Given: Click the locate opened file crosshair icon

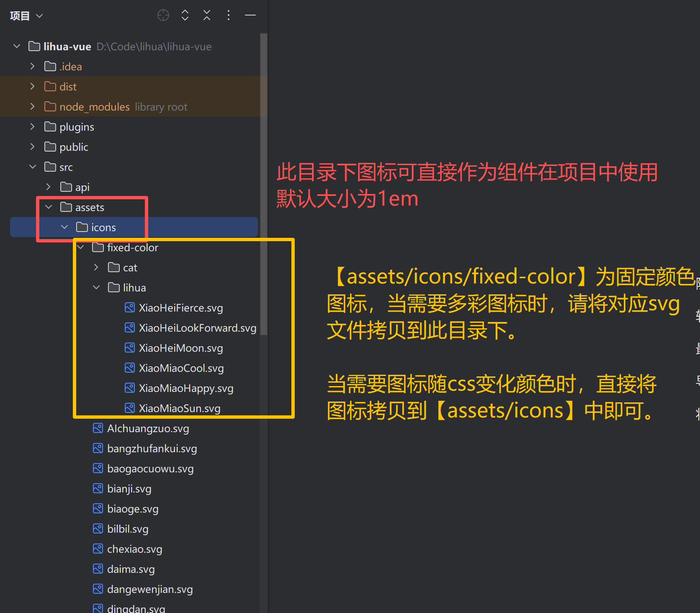Looking at the screenshot, I should coord(163,15).
